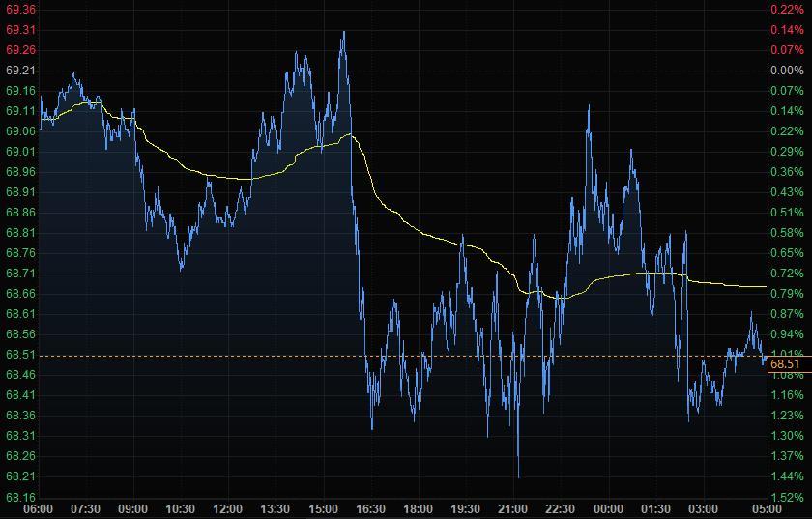Image resolution: width=812 pixels, height=519 pixels.
Task: Select the 69.21 price axis label
Action: pyautogui.click(x=20, y=71)
